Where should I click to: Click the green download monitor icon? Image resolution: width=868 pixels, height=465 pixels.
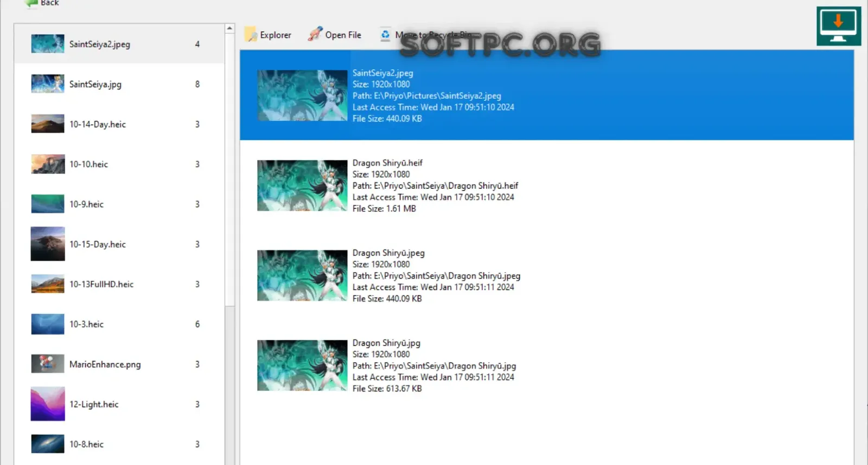tap(838, 26)
